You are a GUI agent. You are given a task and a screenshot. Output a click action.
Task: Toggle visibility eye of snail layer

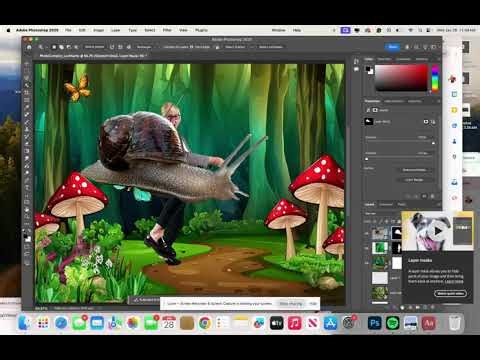[x=367, y=233]
